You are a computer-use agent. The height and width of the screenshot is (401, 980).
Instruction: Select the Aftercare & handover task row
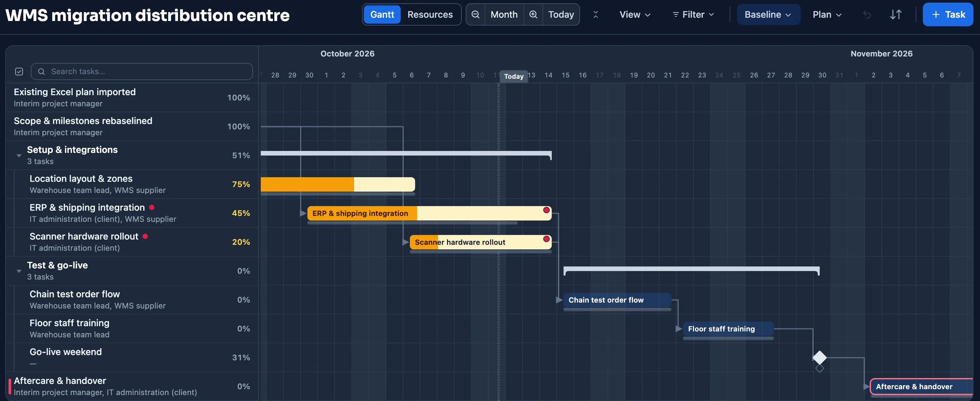click(132, 386)
